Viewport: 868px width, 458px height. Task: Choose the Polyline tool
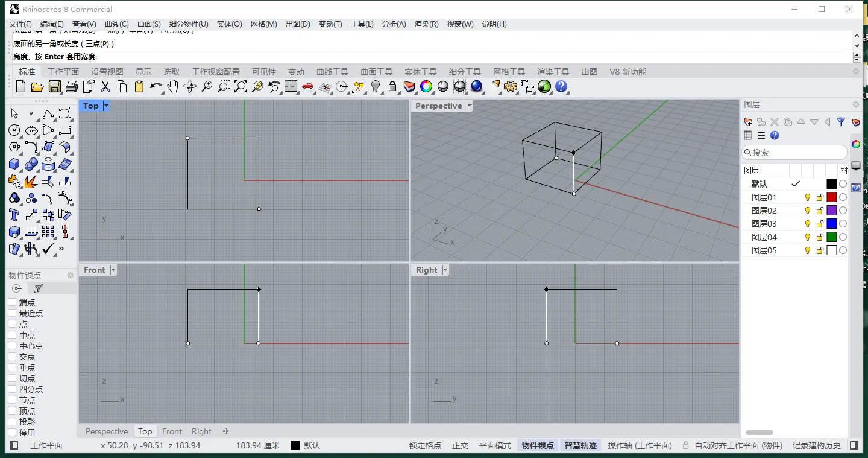click(48, 113)
